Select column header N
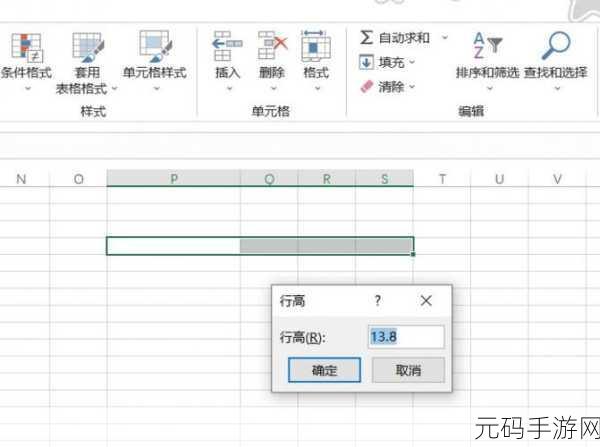 click(x=21, y=179)
